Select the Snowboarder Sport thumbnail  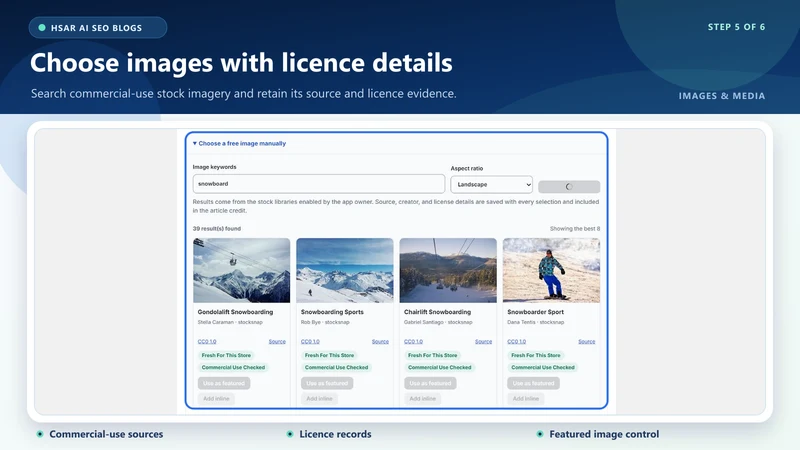point(552,270)
